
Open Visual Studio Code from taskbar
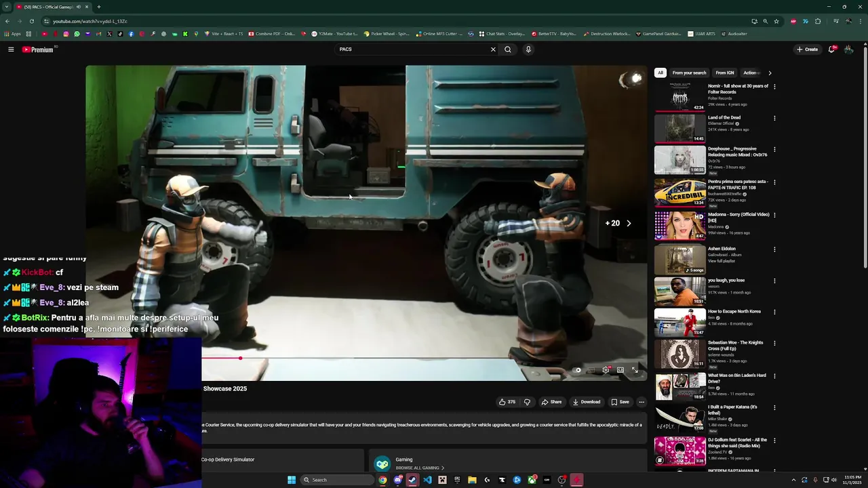coord(427,480)
